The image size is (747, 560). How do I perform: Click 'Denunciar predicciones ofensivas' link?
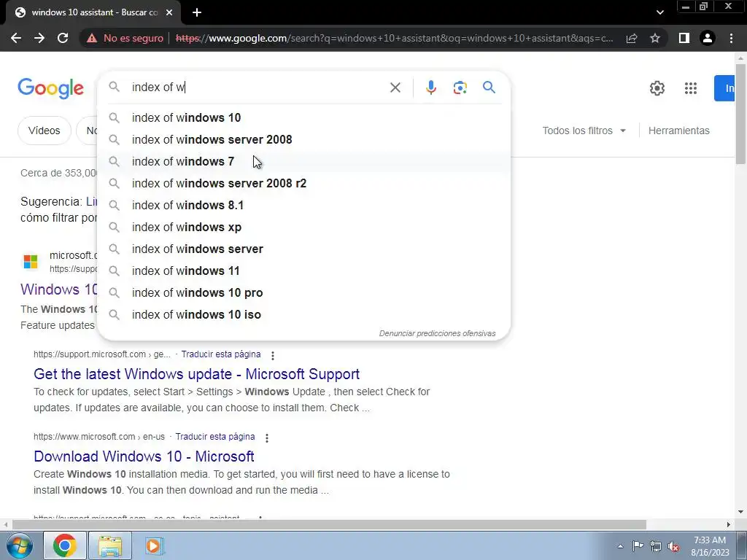point(437,333)
